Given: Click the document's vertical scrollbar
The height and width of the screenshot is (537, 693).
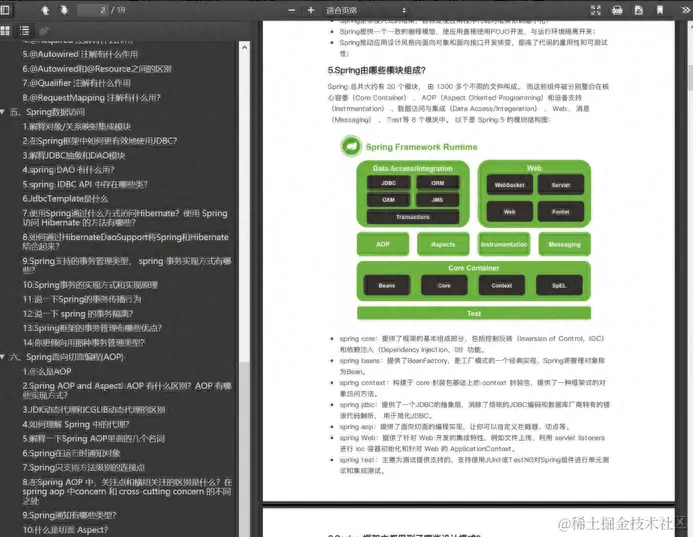Looking at the screenshot, I should [689, 77].
